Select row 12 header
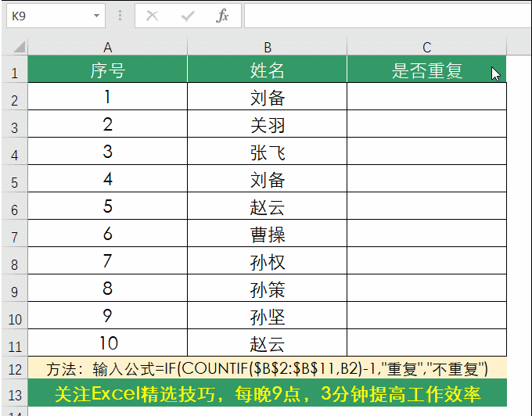Image resolution: width=532 pixels, height=416 pixels. 15,368
